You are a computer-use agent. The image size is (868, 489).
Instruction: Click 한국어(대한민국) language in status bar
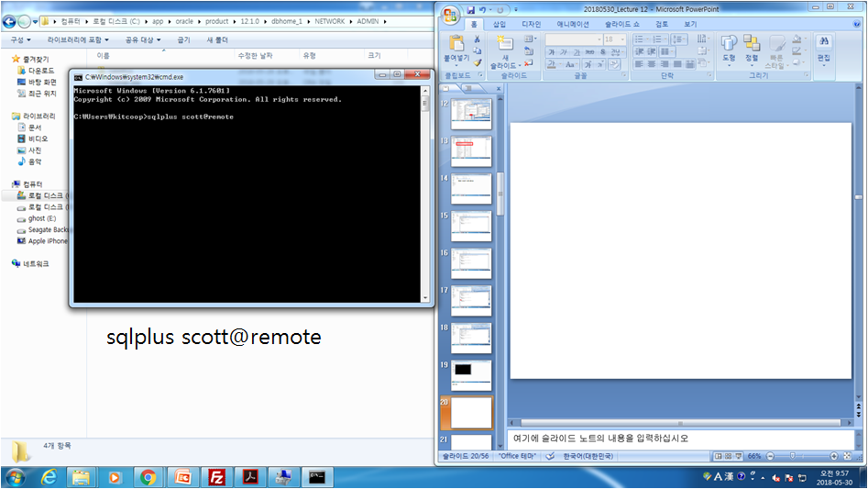tap(588, 456)
